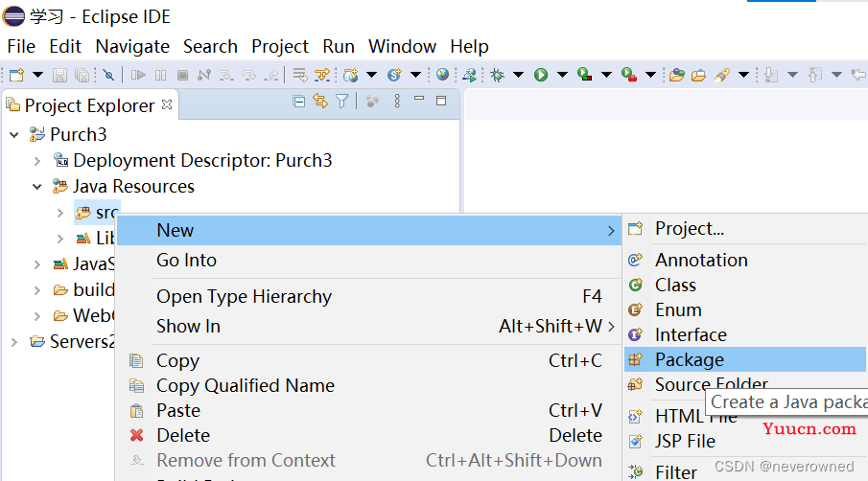Select Interface in New submenu
This screenshot has height=481, width=868.
pyautogui.click(x=745, y=334)
